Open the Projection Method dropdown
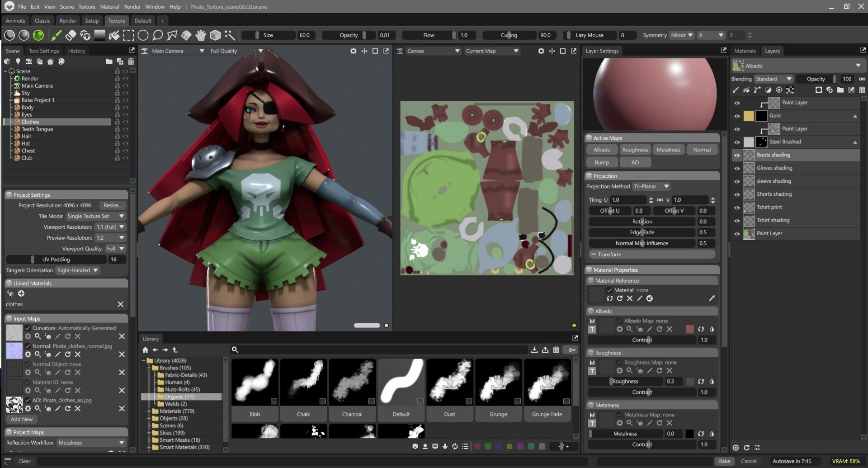This screenshot has width=868, height=468. click(651, 186)
